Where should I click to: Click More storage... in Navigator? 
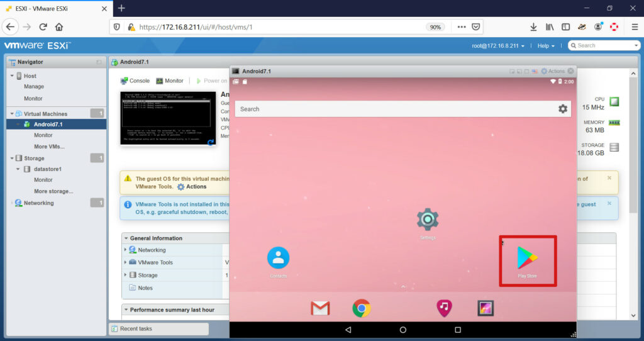(53, 191)
